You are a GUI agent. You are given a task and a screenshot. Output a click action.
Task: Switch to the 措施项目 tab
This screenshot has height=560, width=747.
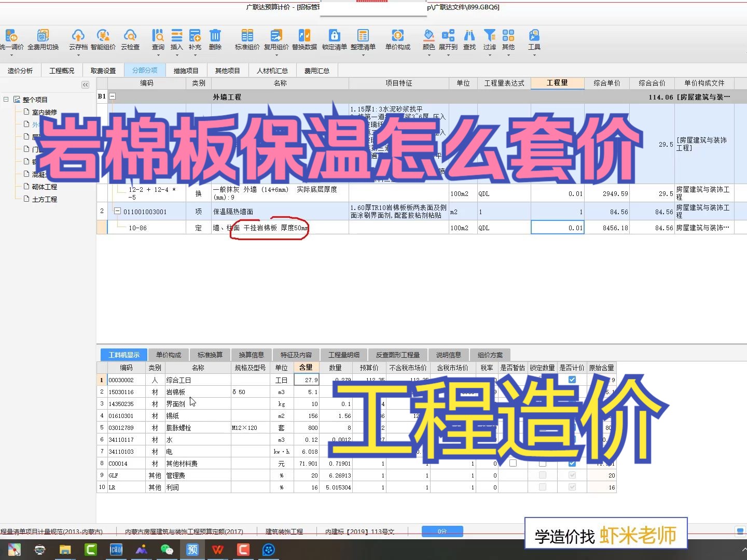click(x=186, y=71)
